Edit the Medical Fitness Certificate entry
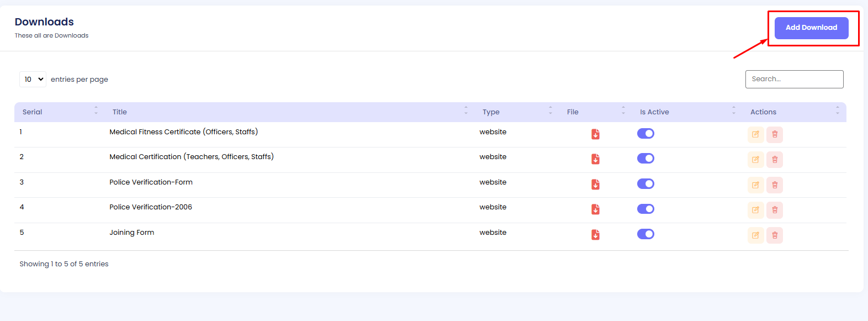 755,134
